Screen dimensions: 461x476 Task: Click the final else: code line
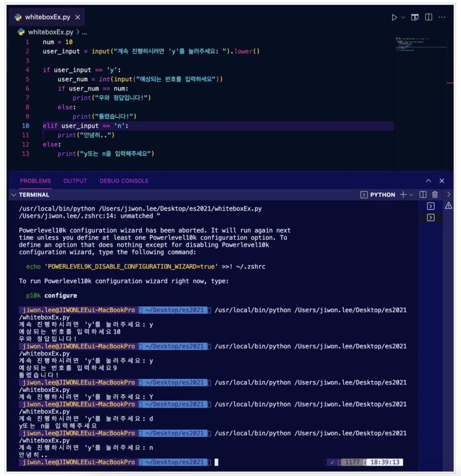52,145
